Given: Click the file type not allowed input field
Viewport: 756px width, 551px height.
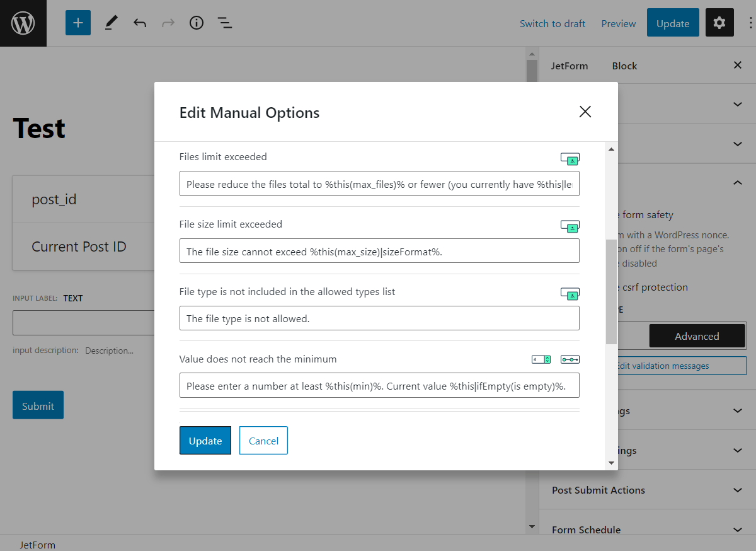Looking at the screenshot, I should click(379, 318).
